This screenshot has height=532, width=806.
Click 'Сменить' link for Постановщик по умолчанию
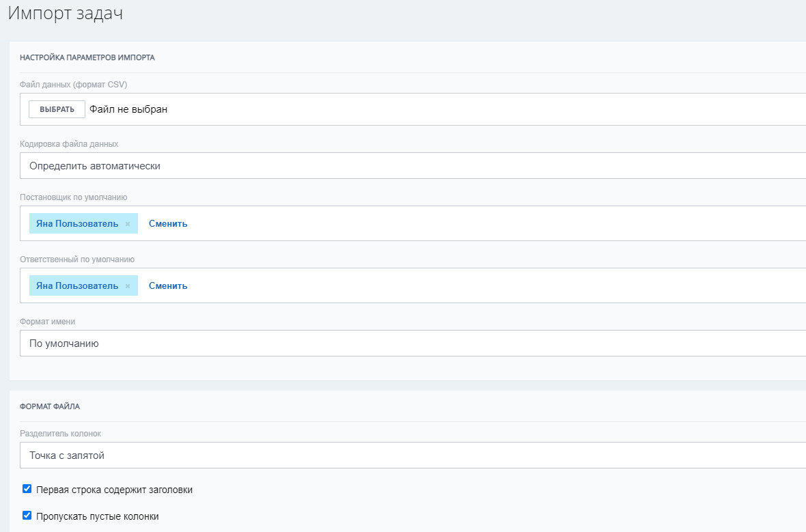[x=168, y=224]
